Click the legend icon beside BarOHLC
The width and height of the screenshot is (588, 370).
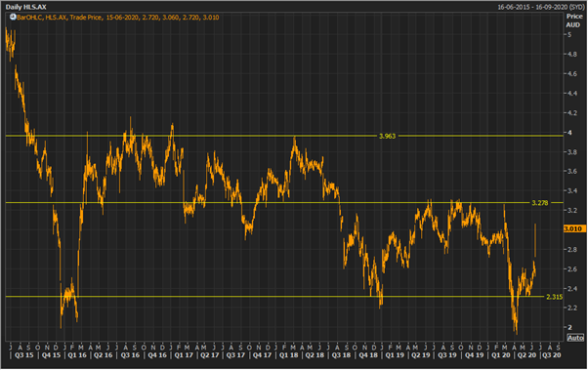(x=13, y=18)
